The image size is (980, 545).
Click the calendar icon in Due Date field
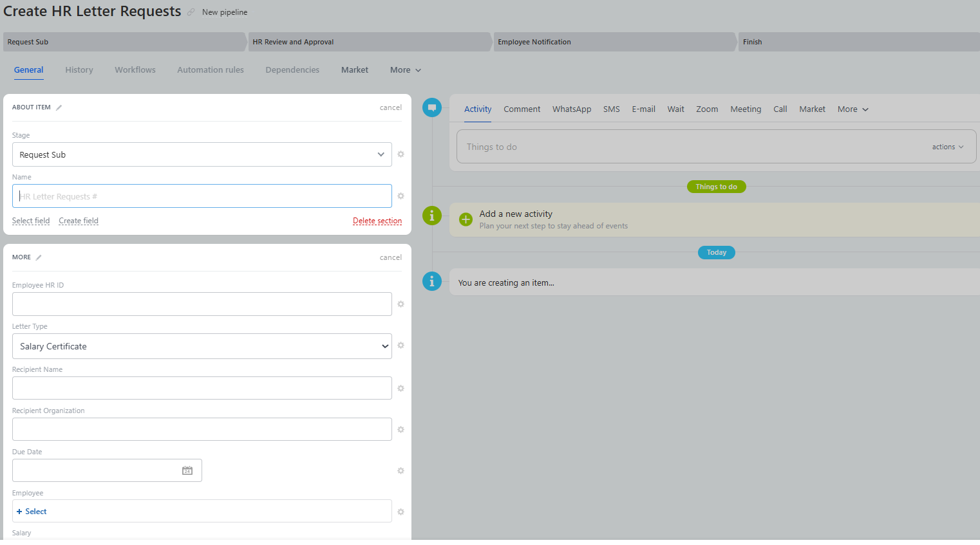coord(187,470)
